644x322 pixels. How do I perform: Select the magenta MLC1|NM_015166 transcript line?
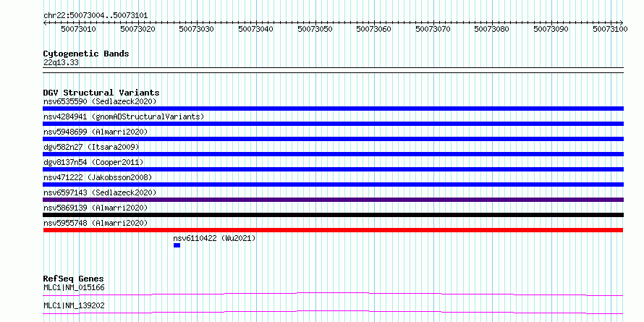pyautogui.click(x=333, y=294)
